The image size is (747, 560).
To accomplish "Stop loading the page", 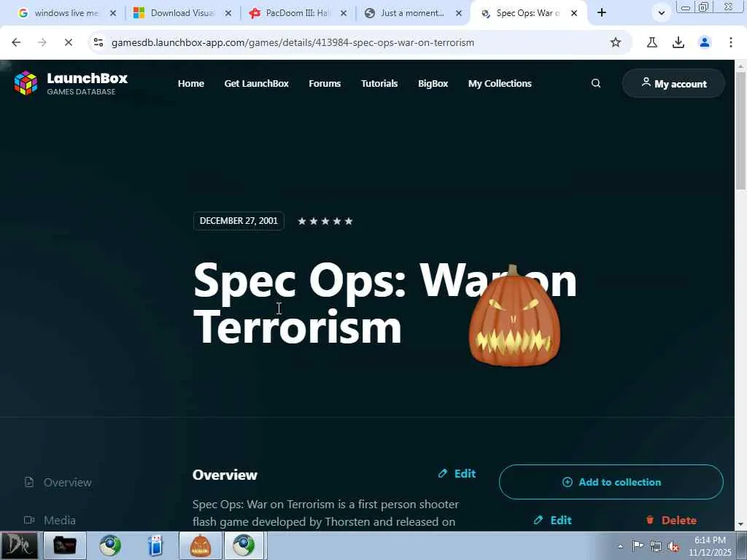I will tap(68, 42).
